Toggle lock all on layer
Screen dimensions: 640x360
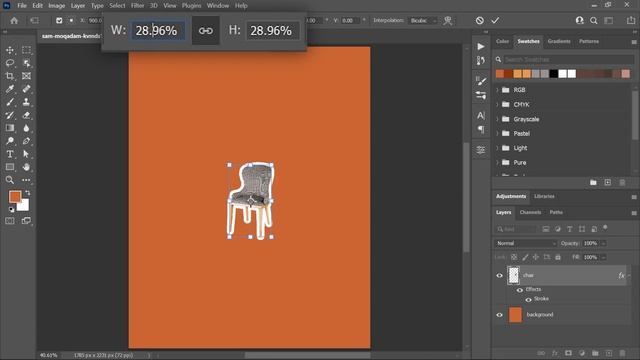[x=558, y=257]
